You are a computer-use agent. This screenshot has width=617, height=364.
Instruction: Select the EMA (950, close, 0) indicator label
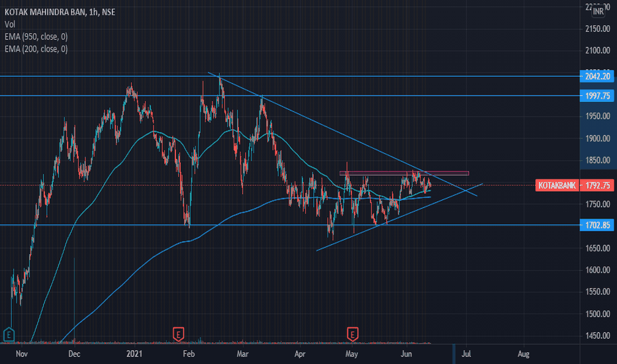coord(36,36)
